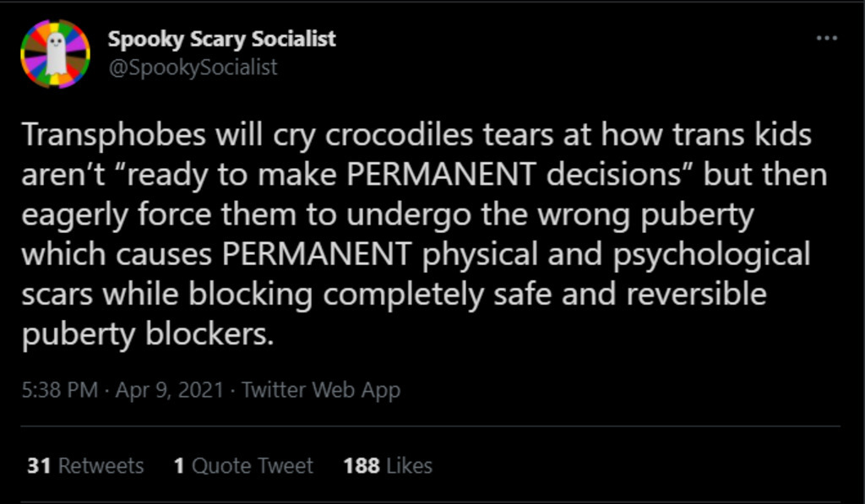Click the quoted "ready to make PERMANENT decisions" phrase
The width and height of the screenshot is (865, 504).
click(x=396, y=175)
